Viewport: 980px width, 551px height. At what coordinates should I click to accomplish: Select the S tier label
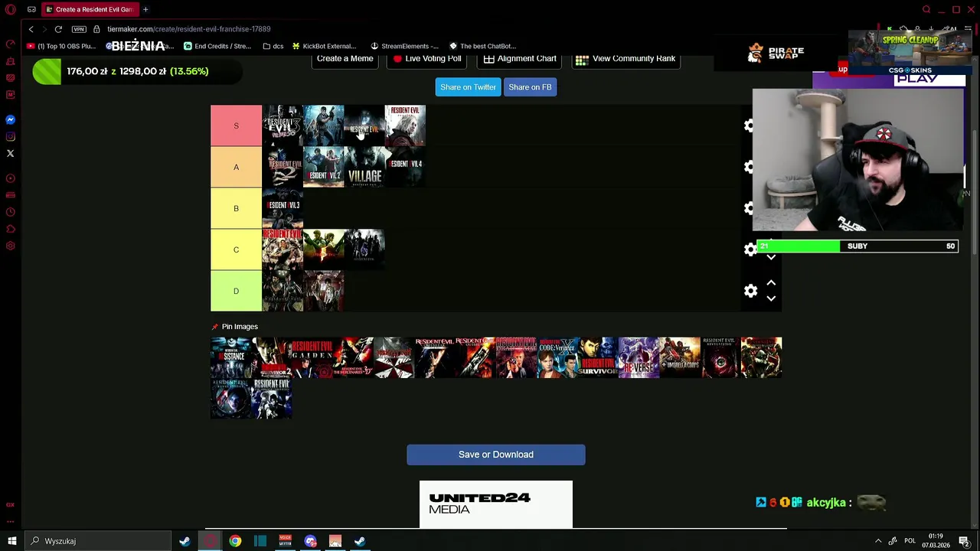[236, 126]
